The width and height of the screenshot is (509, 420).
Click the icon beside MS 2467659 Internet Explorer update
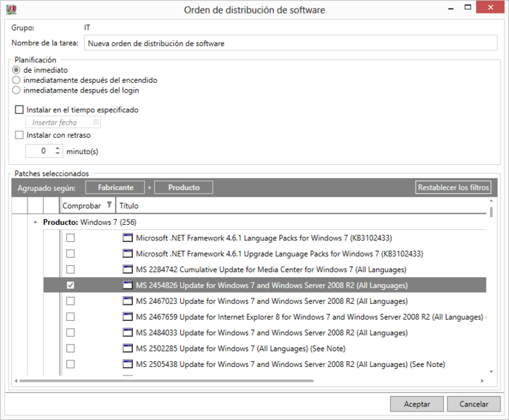pyautogui.click(x=127, y=317)
